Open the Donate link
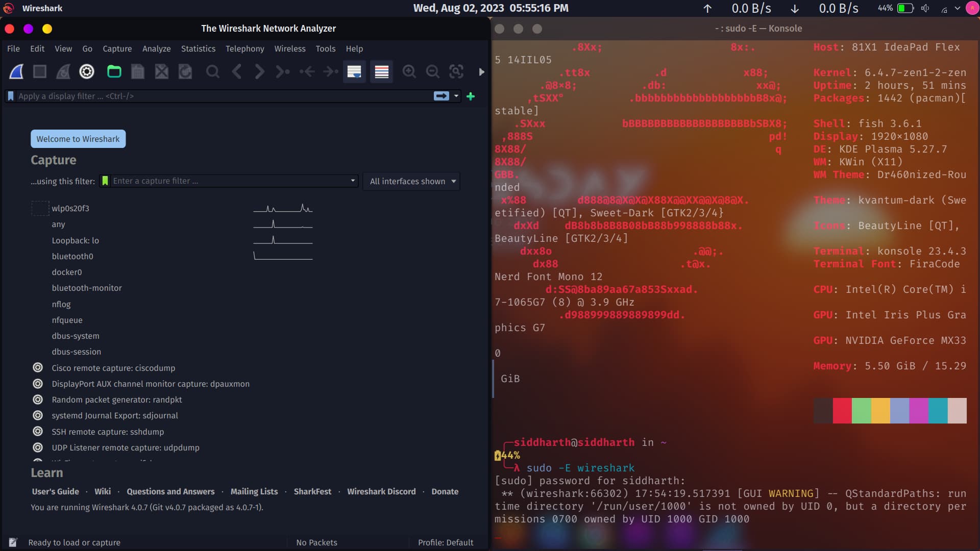Viewport: 980px width, 551px height. [445, 491]
